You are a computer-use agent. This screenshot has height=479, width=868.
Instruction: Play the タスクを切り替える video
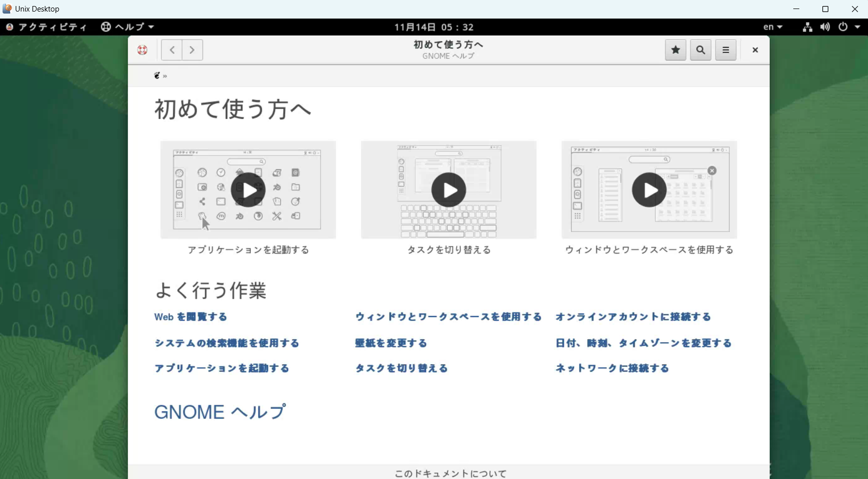(x=448, y=190)
